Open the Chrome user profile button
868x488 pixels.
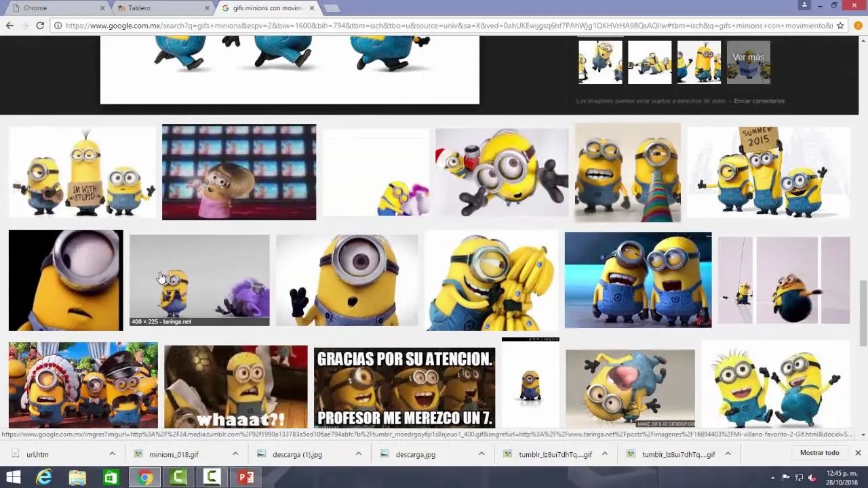click(x=805, y=5)
